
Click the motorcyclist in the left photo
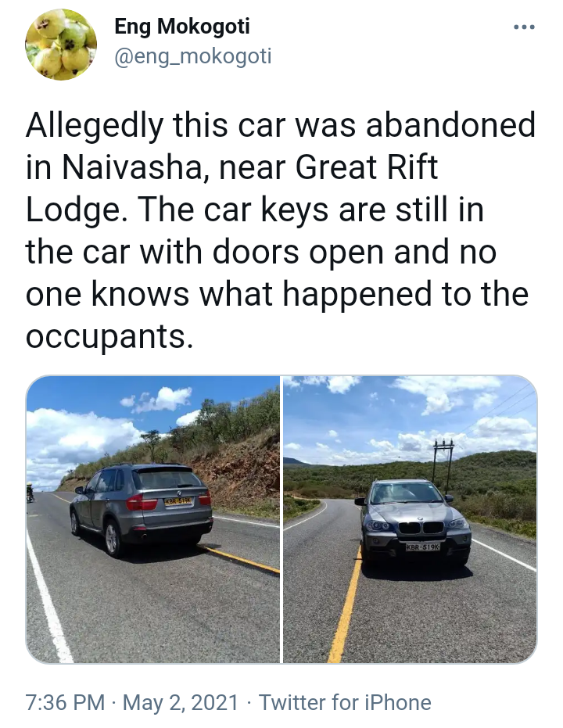coord(30,492)
